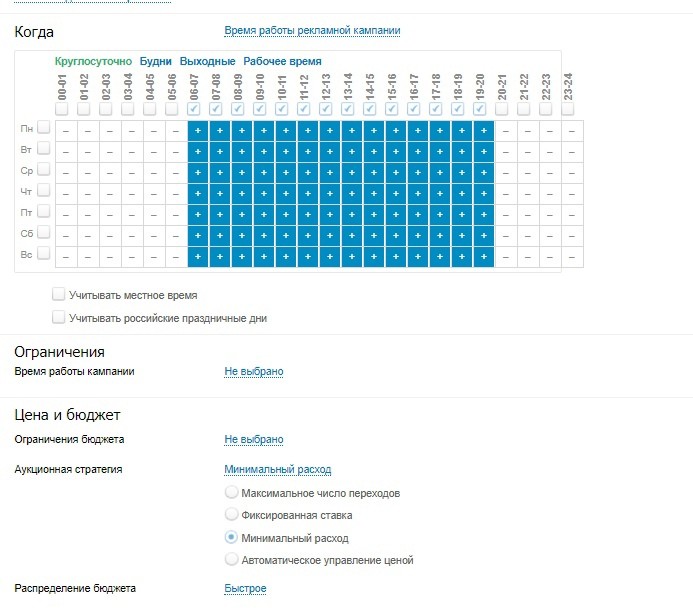Open "Время работы рекламной кампании" link
The width and height of the screenshot is (693, 612).
312,31
